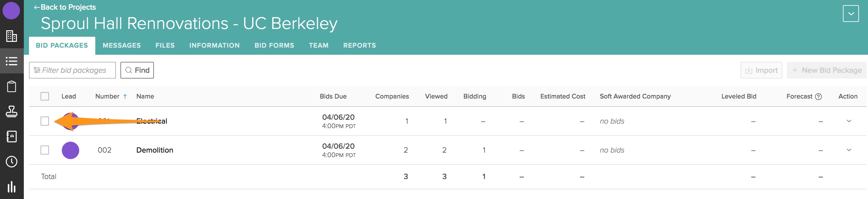Viewport: 868px width, 199px height.
Task: Check the Electrical bid package checkbox
Action: coord(45,121)
